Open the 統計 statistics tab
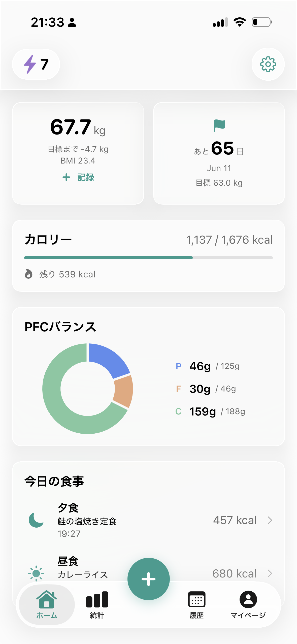This screenshot has height=644, width=297. pyautogui.click(x=97, y=604)
